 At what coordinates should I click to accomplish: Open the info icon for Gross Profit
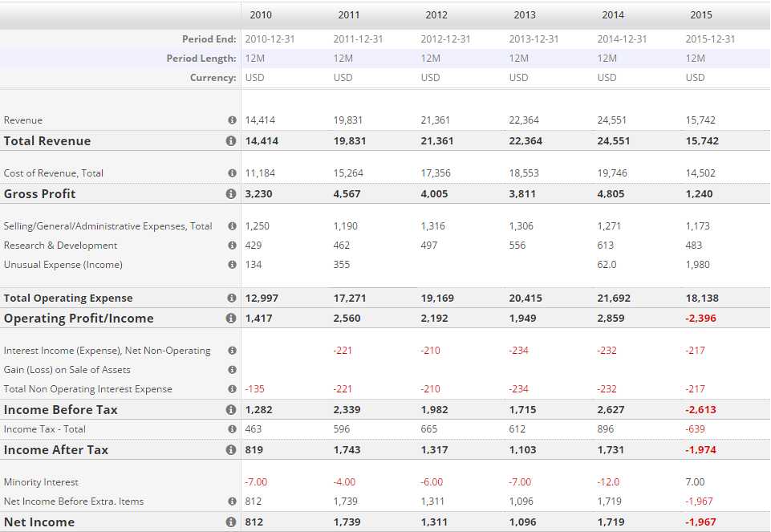coord(231,194)
